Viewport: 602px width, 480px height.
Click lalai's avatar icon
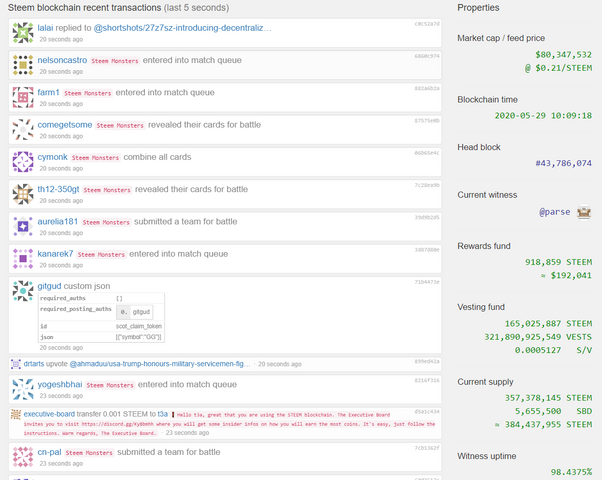23,33
